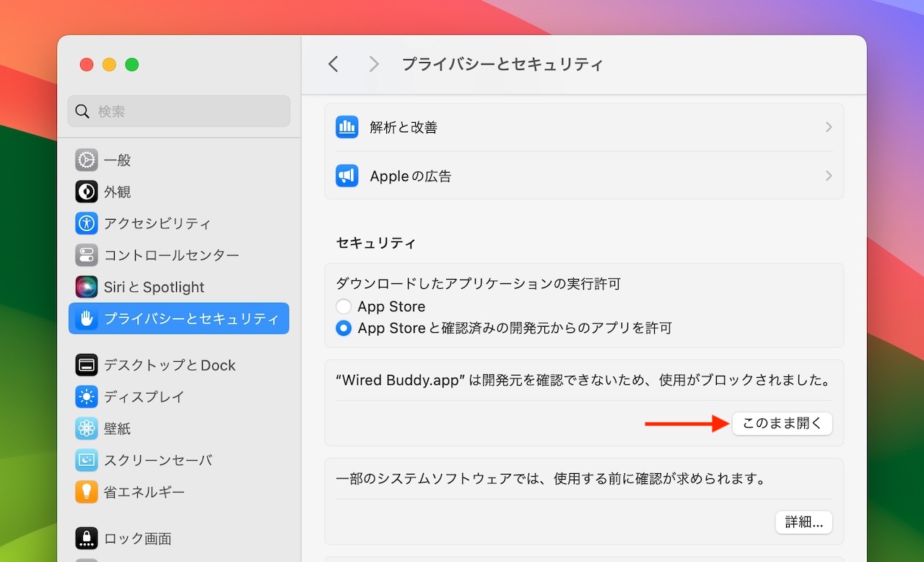Select アクセシビリティ label in sidebar
This screenshot has height=562, width=924.
(x=157, y=224)
